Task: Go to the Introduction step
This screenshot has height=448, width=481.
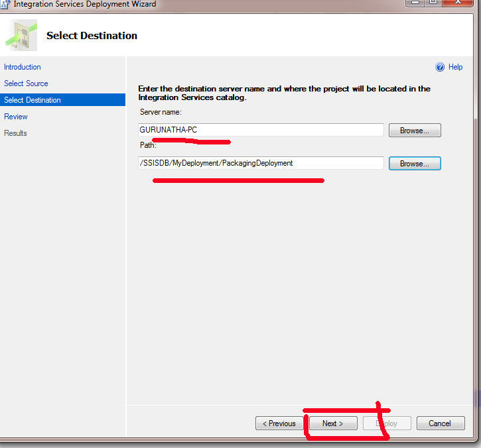Action: [x=23, y=67]
